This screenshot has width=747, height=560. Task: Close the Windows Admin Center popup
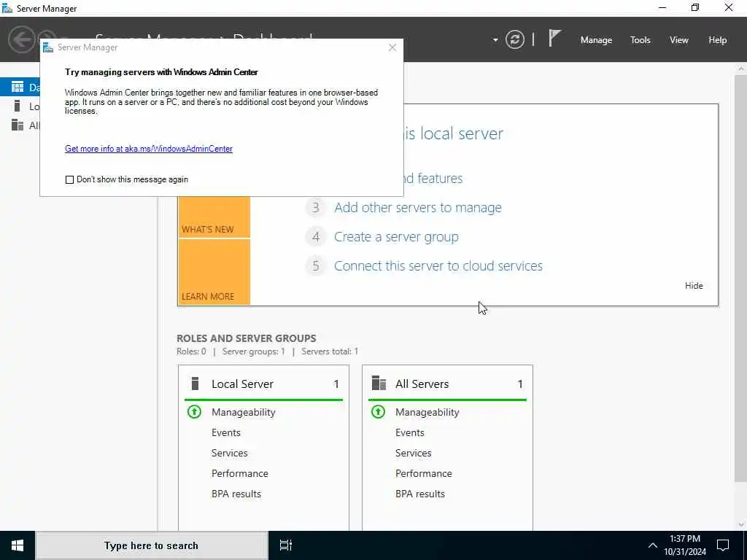click(392, 47)
